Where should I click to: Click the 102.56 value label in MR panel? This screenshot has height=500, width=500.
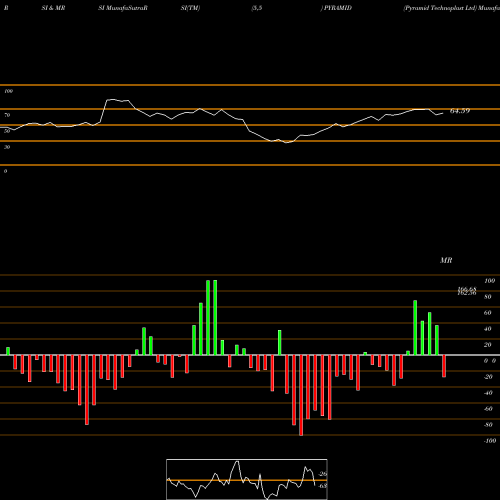pyautogui.click(x=467, y=293)
